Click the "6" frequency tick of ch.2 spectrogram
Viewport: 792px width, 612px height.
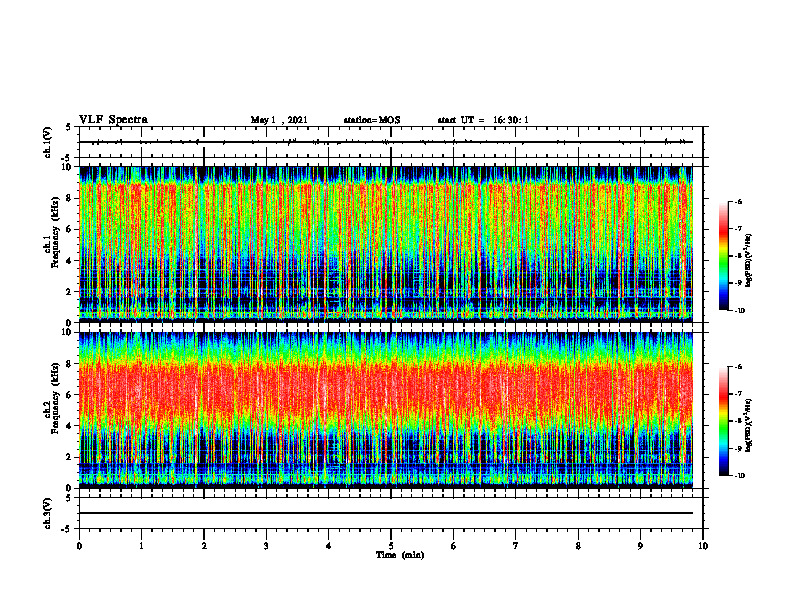[70, 395]
